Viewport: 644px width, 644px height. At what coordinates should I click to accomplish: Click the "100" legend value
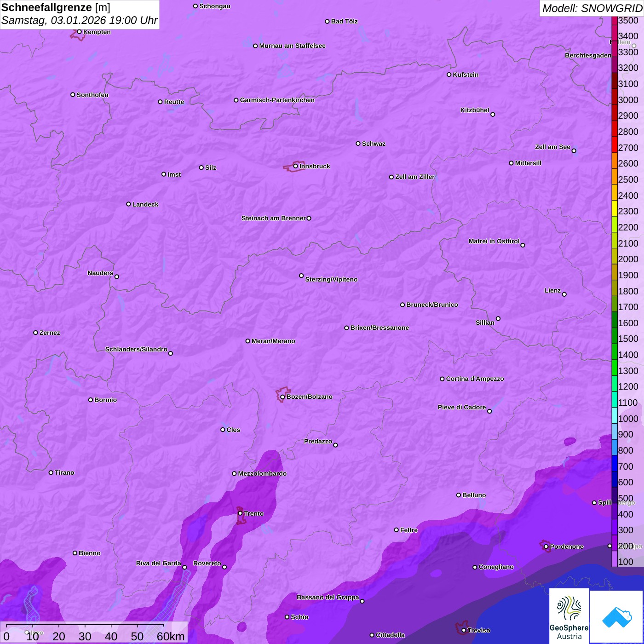click(x=626, y=562)
